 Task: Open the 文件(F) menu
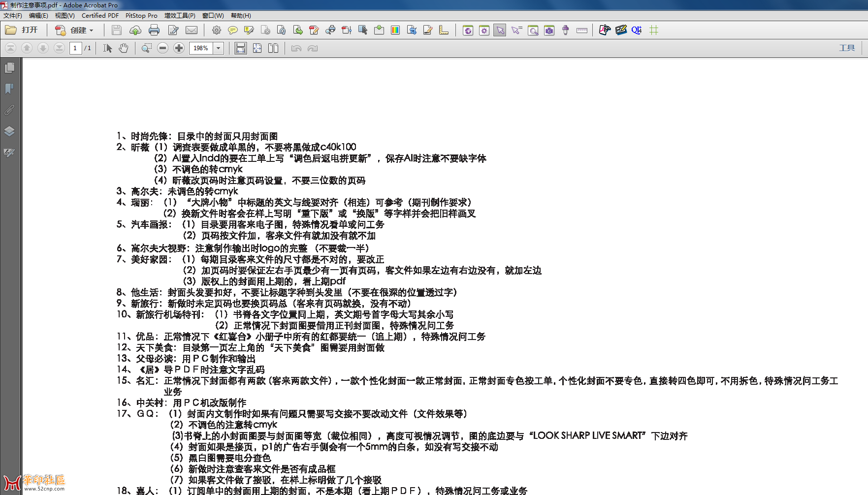click(x=13, y=15)
